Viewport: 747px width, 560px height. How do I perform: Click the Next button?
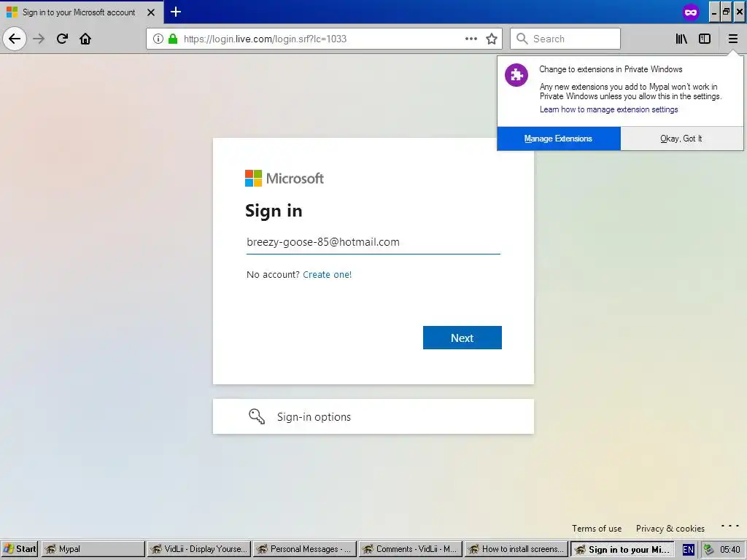coord(462,338)
